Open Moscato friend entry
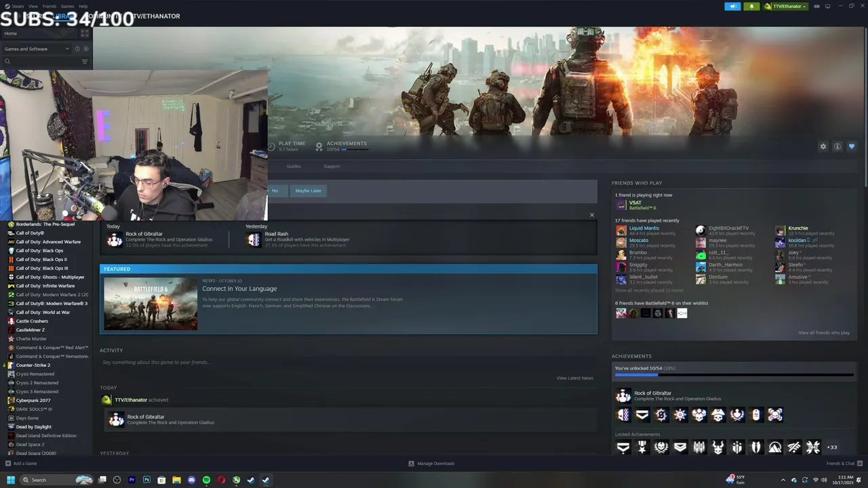 click(644, 243)
